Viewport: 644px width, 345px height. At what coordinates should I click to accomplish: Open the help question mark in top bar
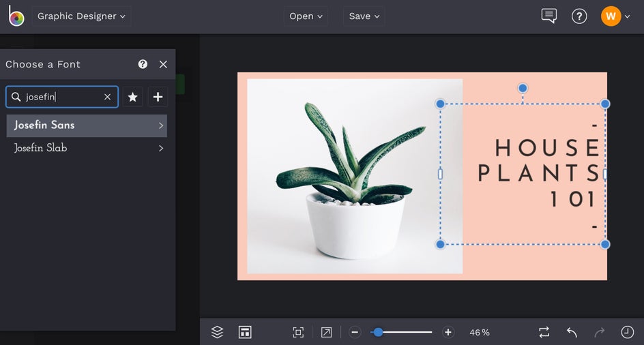579,16
